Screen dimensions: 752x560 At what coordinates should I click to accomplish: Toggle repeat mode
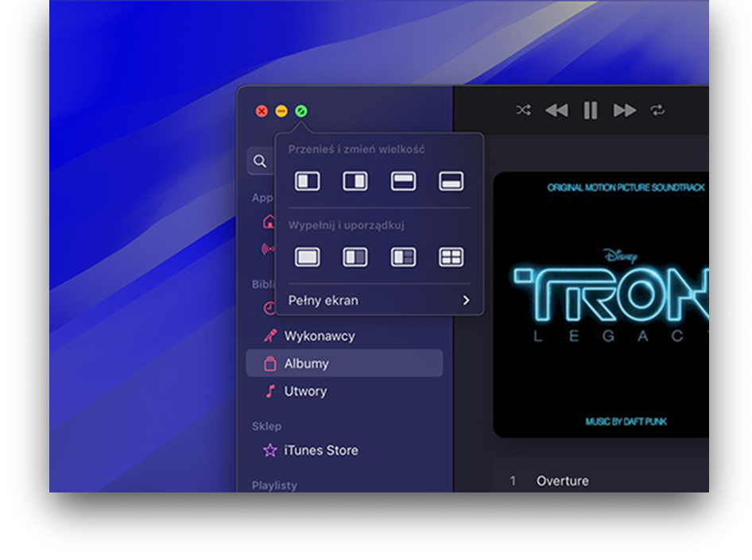(657, 110)
